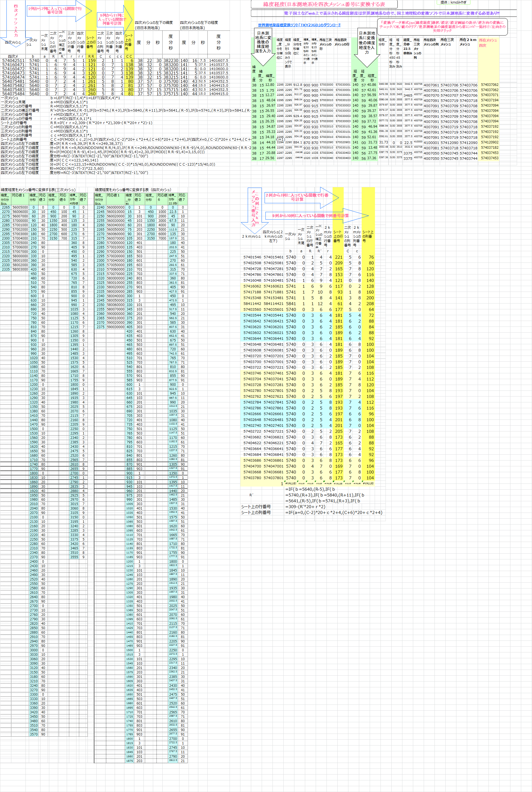Select the '四次メッシュの左下の緯度' table heading
The width and height of the screenshot is (532, 792).
[154, 23]
